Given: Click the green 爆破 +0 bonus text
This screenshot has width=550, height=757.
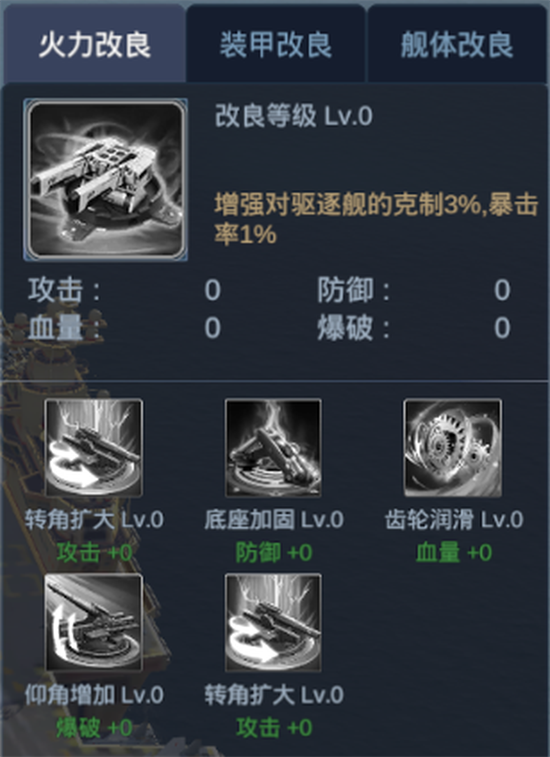Looking at the screenshot, I should [94, 728].
